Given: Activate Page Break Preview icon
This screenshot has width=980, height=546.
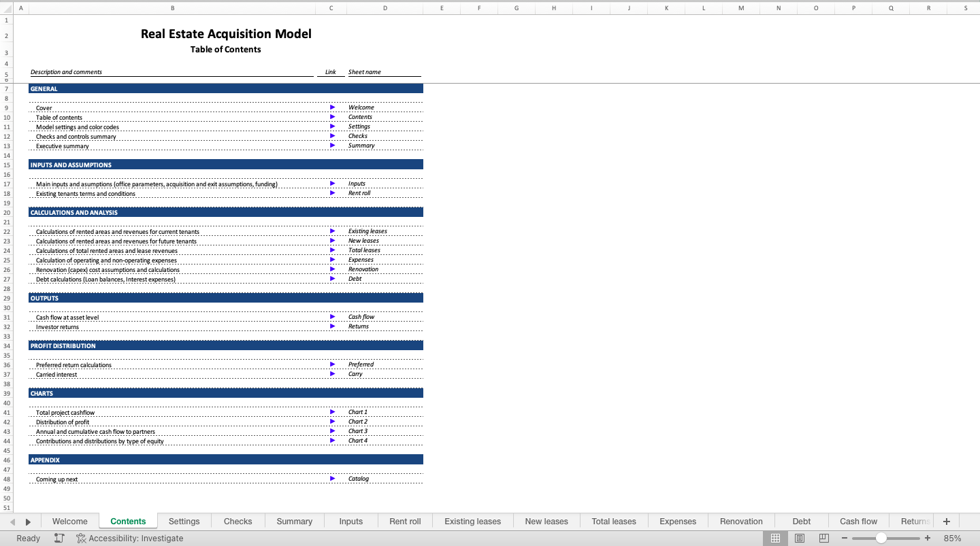Looking at the screenshot, I should coord(823,538).
